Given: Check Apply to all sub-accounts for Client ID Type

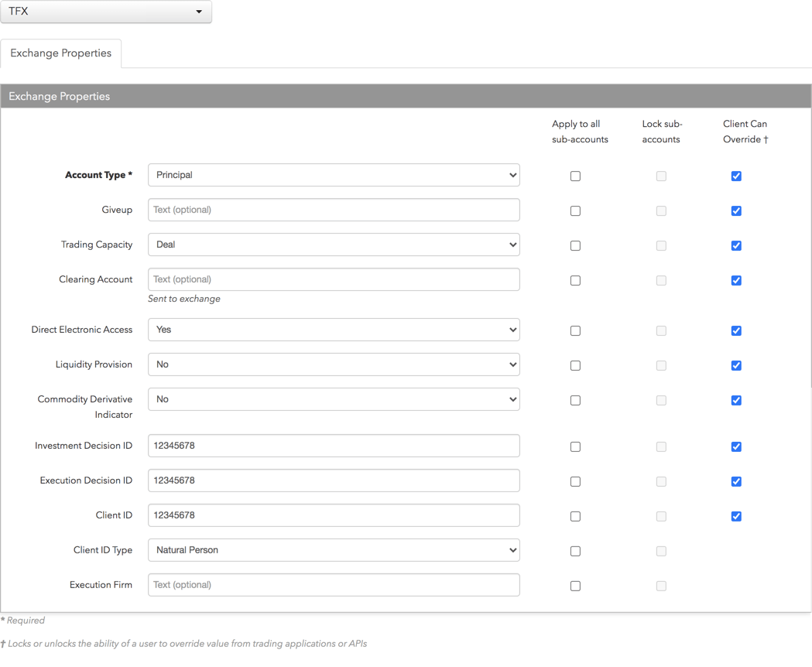Looking at the screenshot, I should click(575, 551).
